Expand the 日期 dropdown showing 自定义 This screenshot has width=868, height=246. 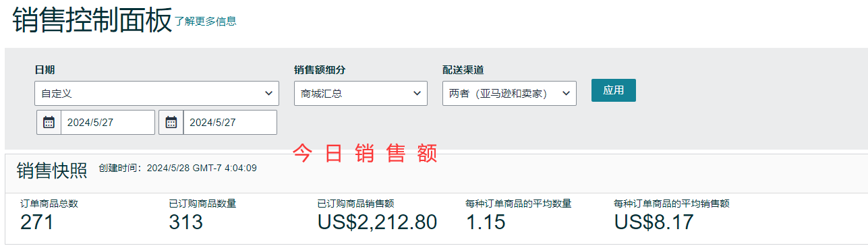pyautogui.click(x=156, y=93)
